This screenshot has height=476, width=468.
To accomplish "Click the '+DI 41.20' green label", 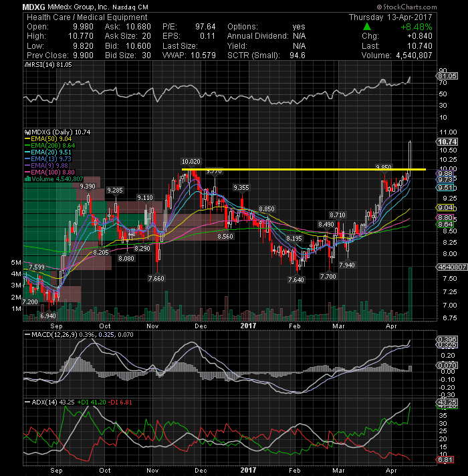I will tap(92, 402).
